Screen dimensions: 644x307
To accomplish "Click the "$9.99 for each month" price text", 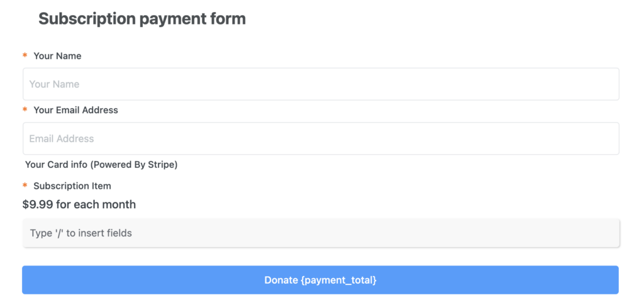I will click(x=79, y=204).
